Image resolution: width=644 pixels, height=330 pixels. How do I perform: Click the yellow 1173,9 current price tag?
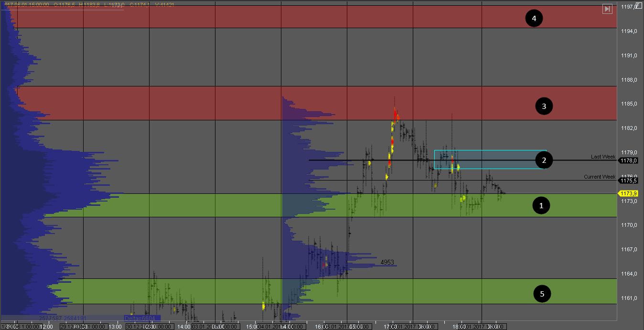(x=628, y=193)
